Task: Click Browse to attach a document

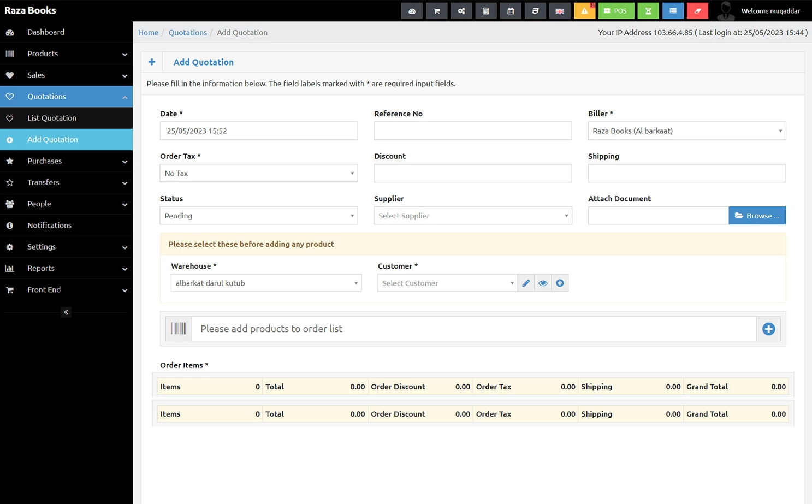Action: point(757,215)
